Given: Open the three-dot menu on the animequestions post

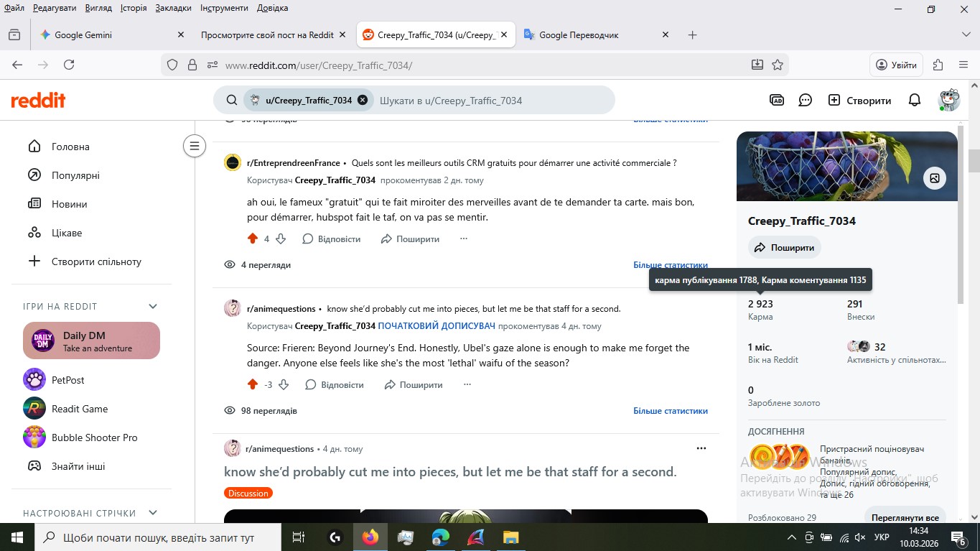Looking at the screenshot, I should (x=701, y=448).
